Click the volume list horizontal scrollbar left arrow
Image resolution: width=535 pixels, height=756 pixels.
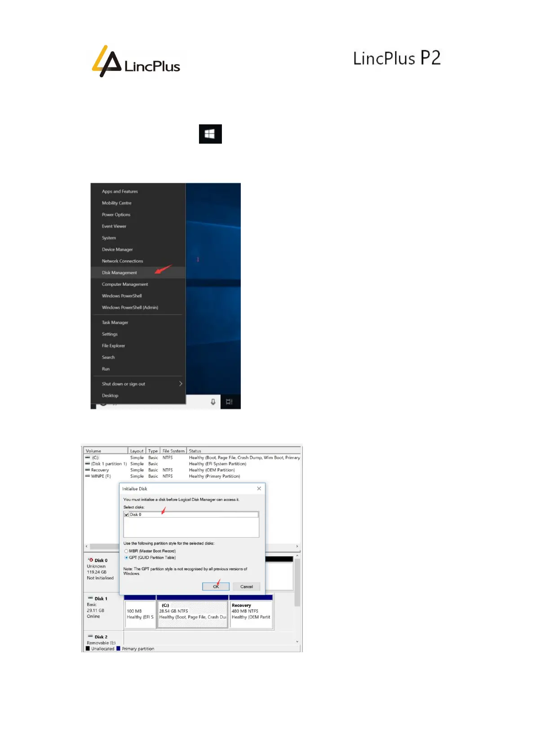point(86,546)
